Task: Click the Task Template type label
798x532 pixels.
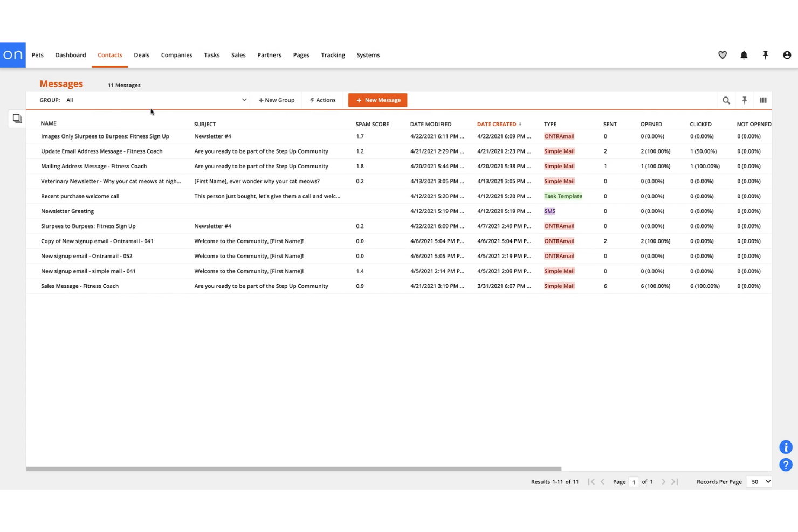Action: pos(563,196)
